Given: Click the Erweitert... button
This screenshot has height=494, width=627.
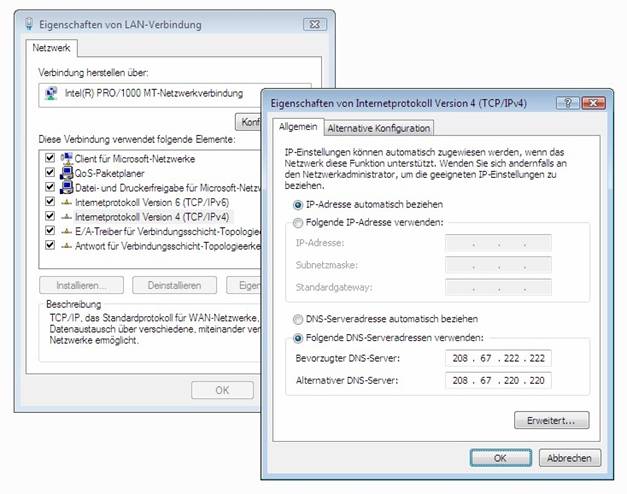Looking at the screenshot, I should [551, 420].
